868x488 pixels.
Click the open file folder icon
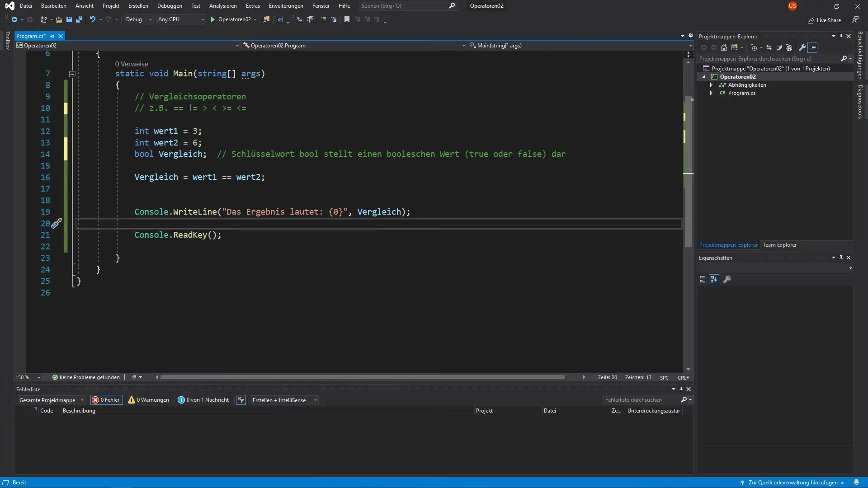pyautogui.click(x=59, y=19)
